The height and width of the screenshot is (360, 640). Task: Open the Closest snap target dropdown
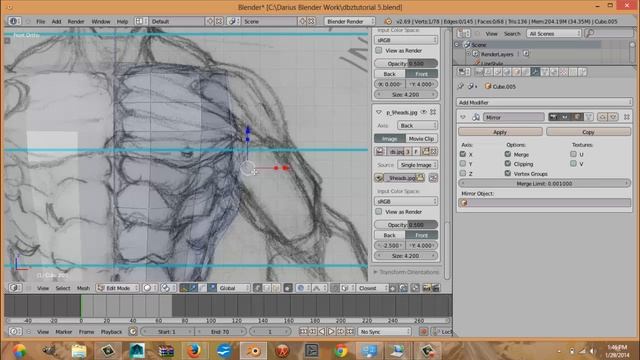click(372, 288)
